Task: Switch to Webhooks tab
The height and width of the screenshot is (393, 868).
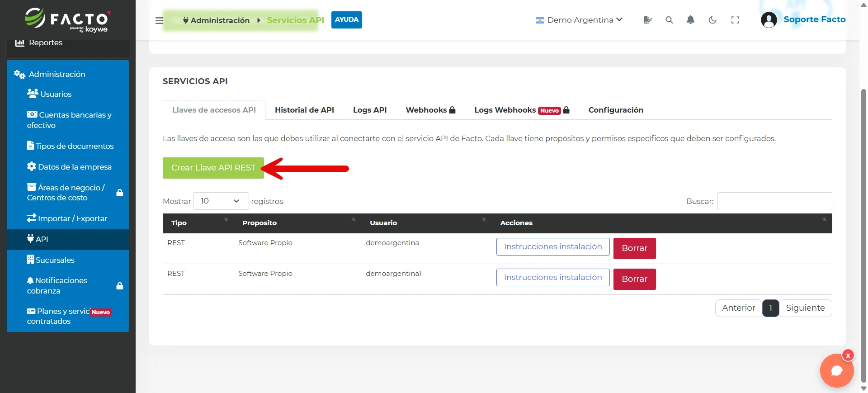Action: [430, 110]
